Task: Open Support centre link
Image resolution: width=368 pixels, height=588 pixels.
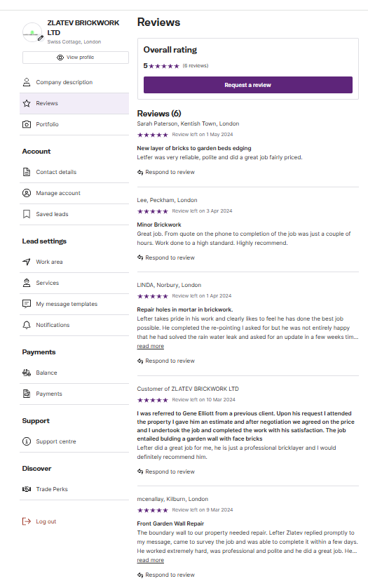Action: [74, 441]
